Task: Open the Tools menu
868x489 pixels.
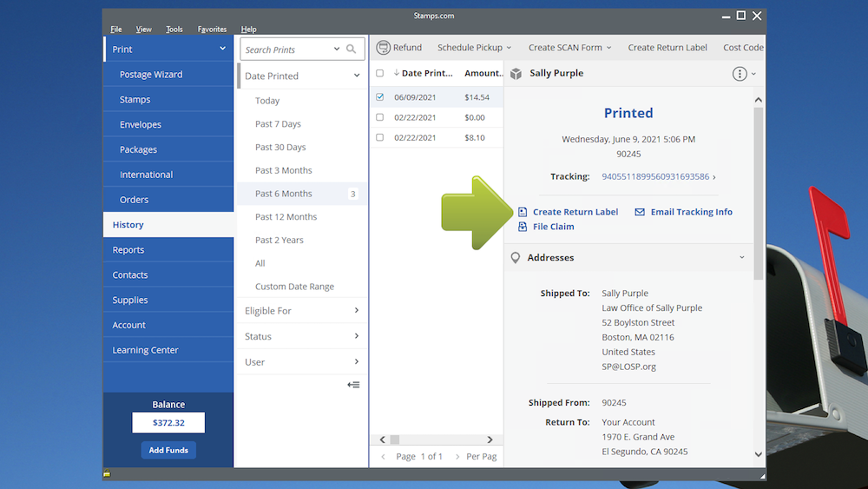Action: (x=174, y=30)
